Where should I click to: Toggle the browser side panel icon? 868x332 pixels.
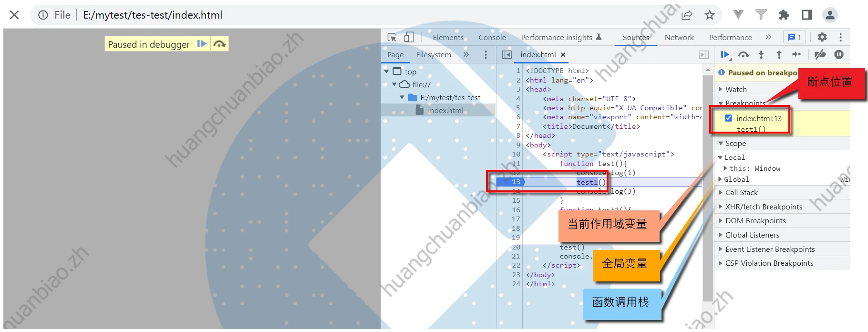coord(807,15)
